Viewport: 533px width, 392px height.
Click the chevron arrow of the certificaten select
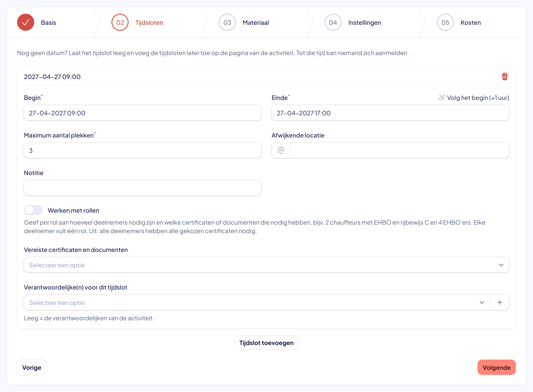pos(501,265)
